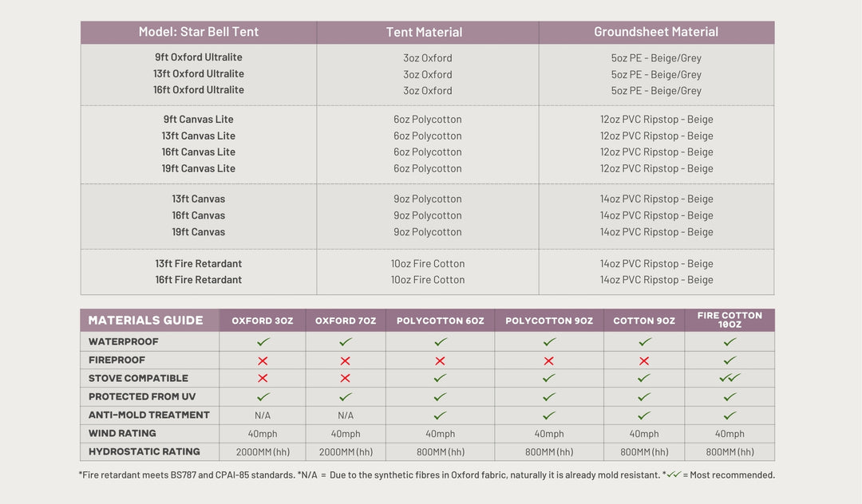862x504 pixels.
Task: Click the Fire Cotton stove compatible double checkmark
Action: click(x=730, y=378)
